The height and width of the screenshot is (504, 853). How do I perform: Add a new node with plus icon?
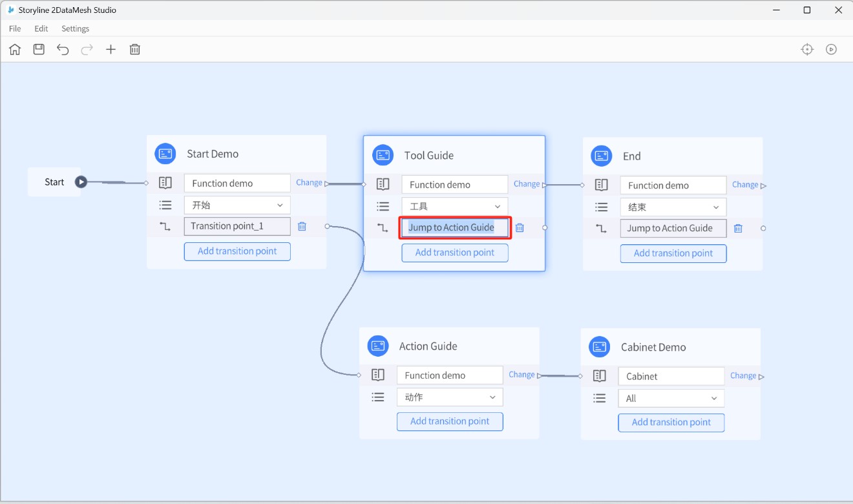click(111, 49)
